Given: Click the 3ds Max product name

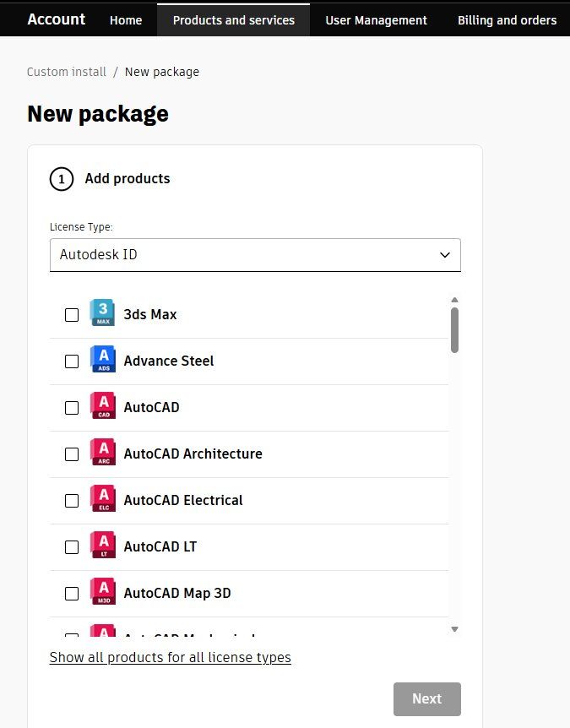Looking at the screenshot, I should [x=150, y=314].
